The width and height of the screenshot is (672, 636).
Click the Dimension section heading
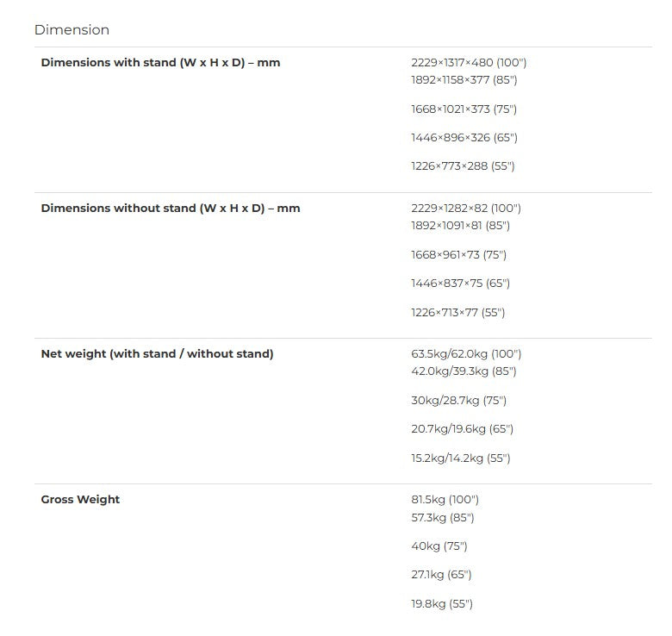[72, 30]
